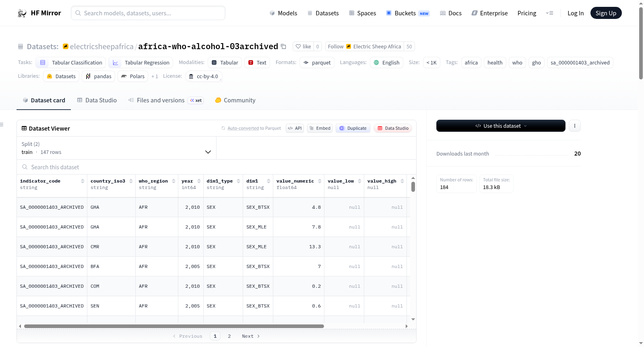
Task: Open Datasets in top navigation
Action: (323, 13)
